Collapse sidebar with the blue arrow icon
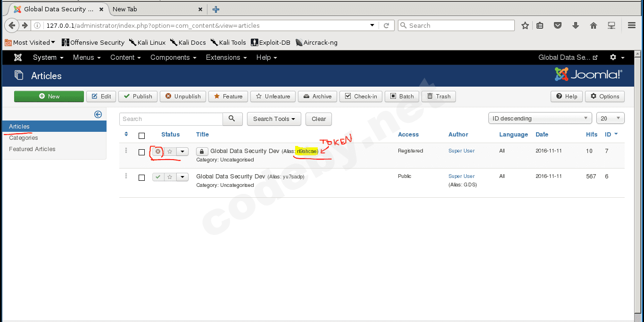Screen dimensions: 644x322 point(98,114)
